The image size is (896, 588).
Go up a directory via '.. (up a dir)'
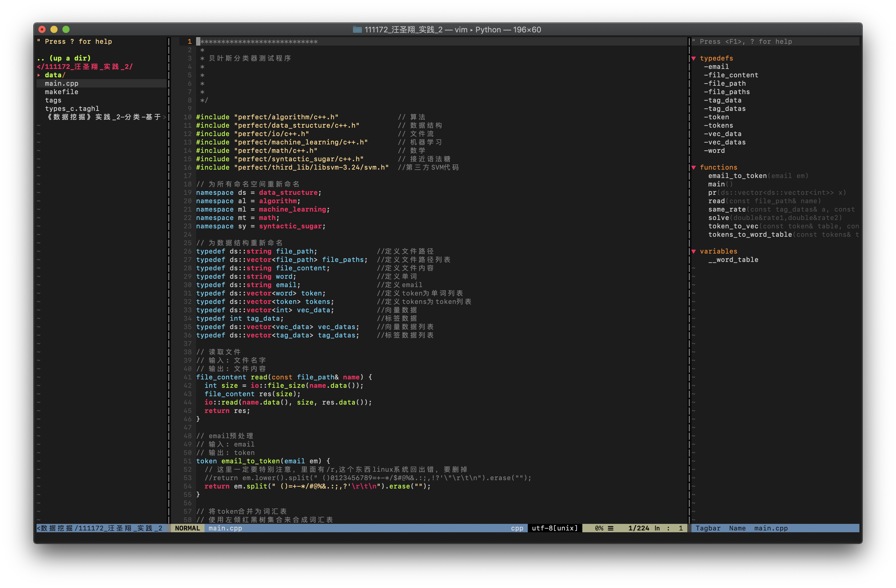[64, 58]
